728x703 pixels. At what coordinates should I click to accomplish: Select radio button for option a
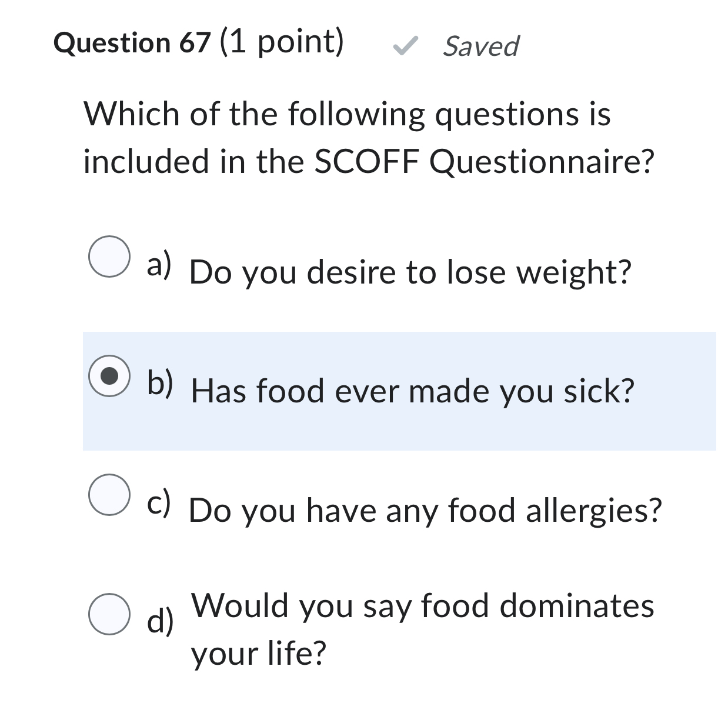pyautogui.click(x=109, y=256)
